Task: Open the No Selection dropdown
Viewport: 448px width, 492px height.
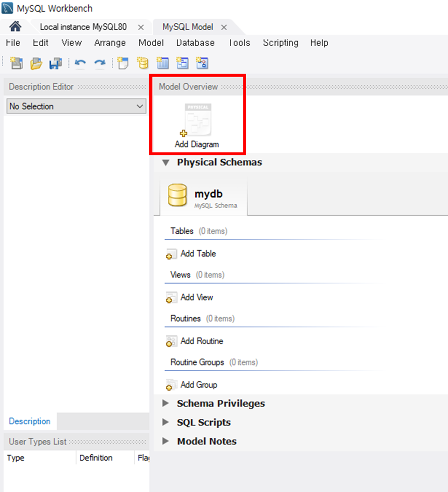Action: tap(76, 106)
